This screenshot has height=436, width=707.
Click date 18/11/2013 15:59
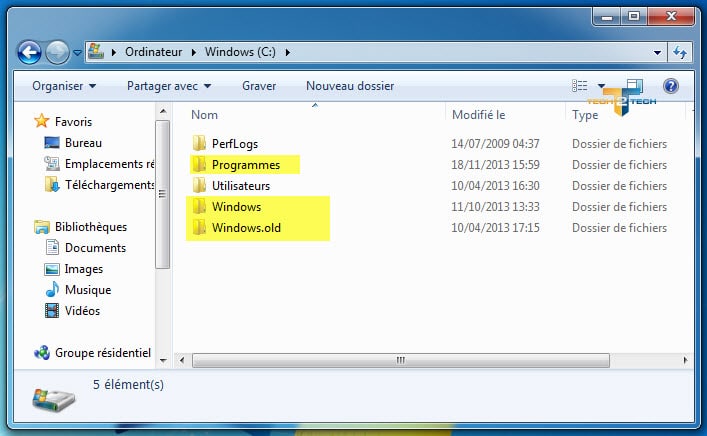(495, 165)
